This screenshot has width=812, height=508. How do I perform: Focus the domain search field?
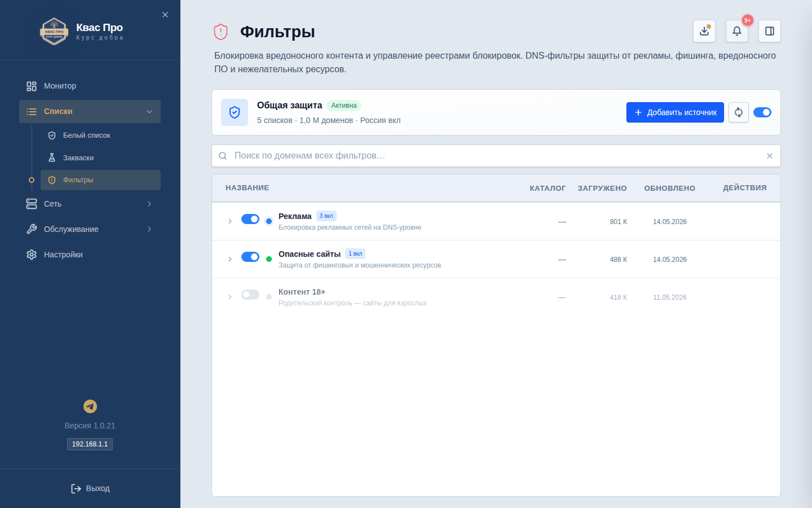pyautogui.click(x=496, y=156)
